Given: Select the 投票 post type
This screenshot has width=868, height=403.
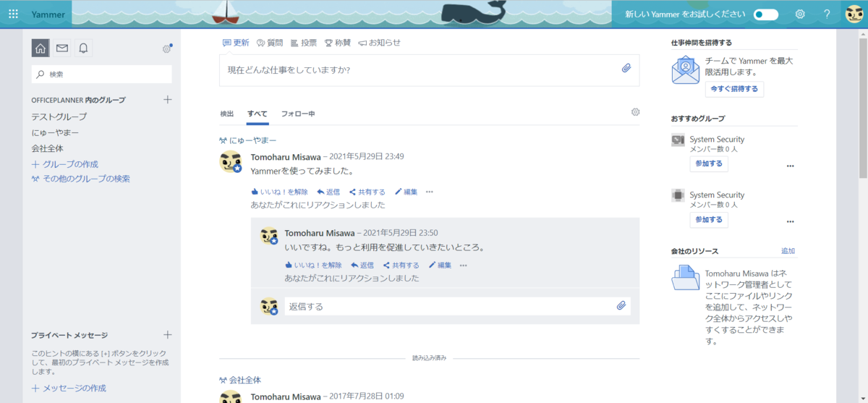Looking at the screenshot, I should 304,43.
